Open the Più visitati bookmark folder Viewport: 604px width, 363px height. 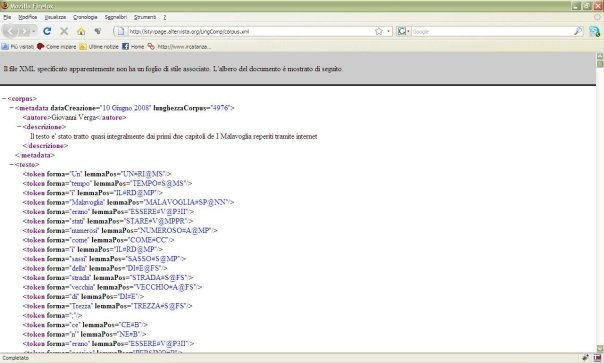[x=18, y=47]
